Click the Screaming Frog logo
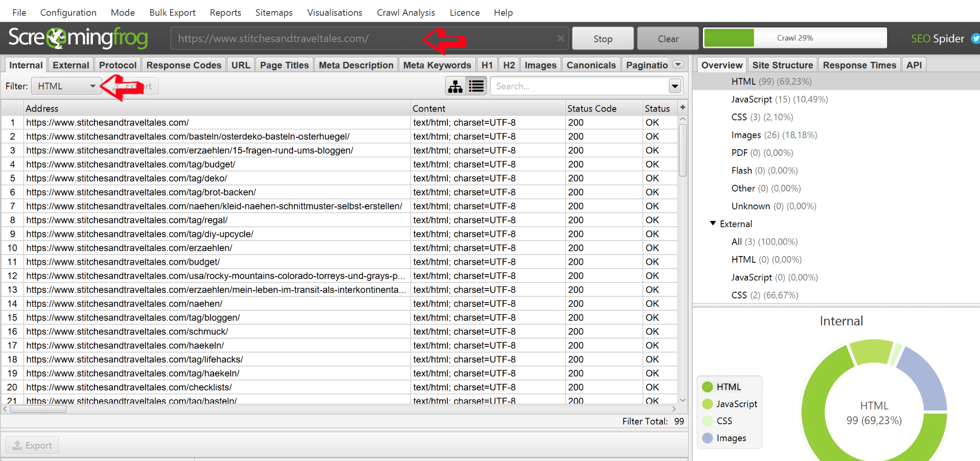Screen dimensions: 980x461 pos(78,38)
